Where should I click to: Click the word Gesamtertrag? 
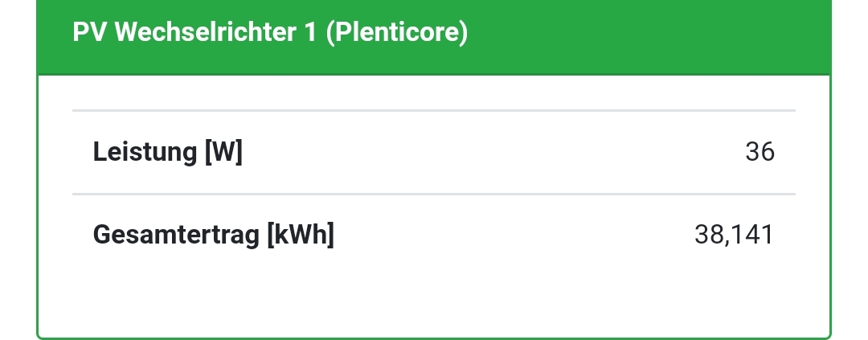click(175, 236)
